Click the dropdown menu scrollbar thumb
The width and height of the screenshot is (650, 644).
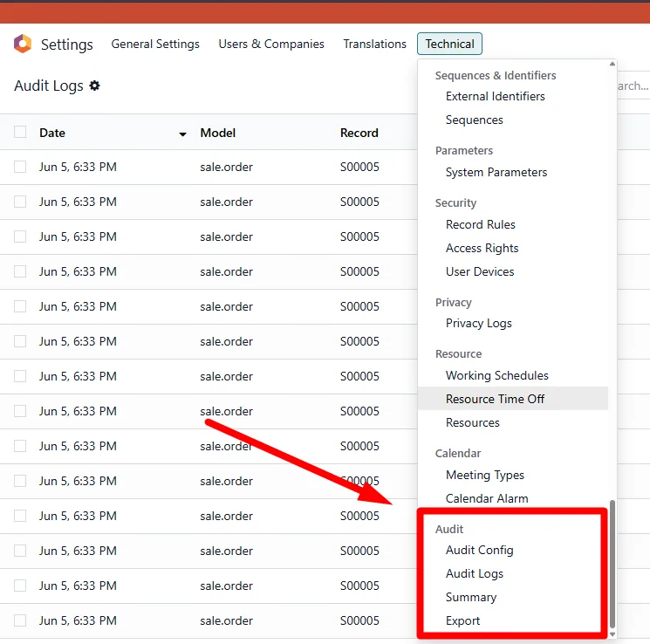(x=612, y=564)
